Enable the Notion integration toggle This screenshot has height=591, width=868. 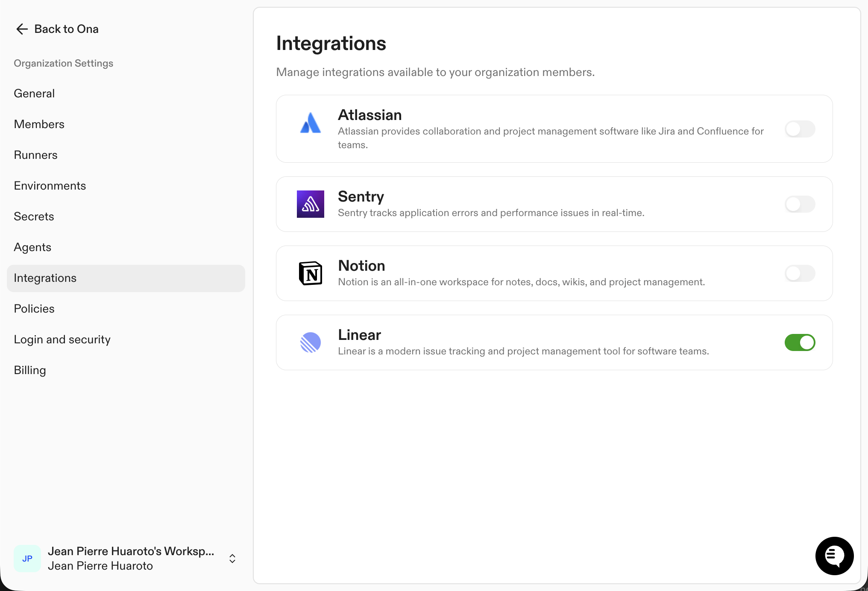click(x=800, y=273)
